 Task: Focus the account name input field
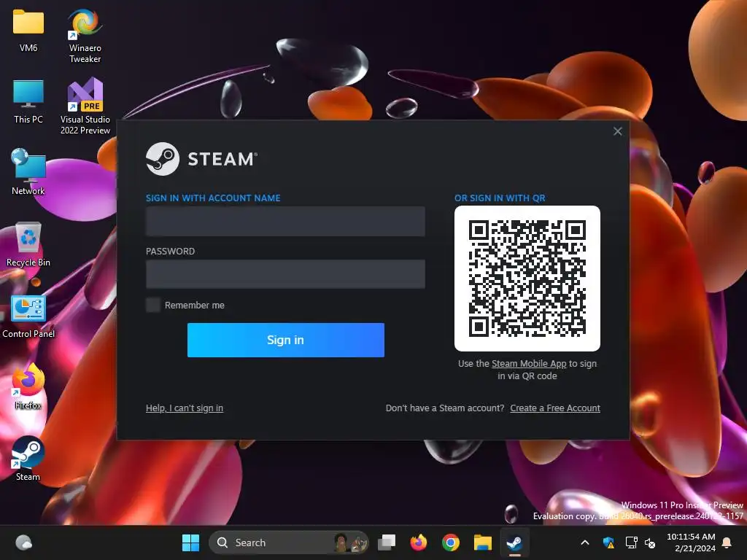coord(285,221)
